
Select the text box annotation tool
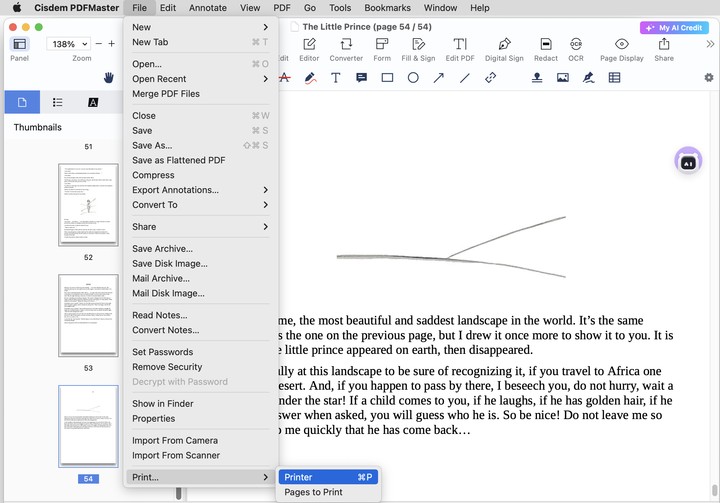[336, 78]
